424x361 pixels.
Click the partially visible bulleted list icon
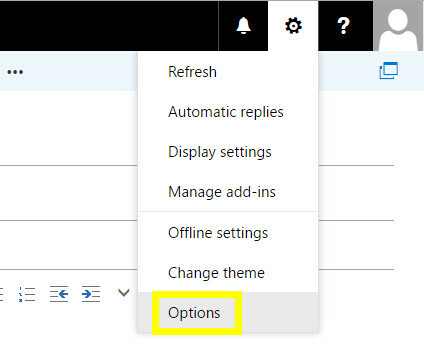(x=1, y=294)
